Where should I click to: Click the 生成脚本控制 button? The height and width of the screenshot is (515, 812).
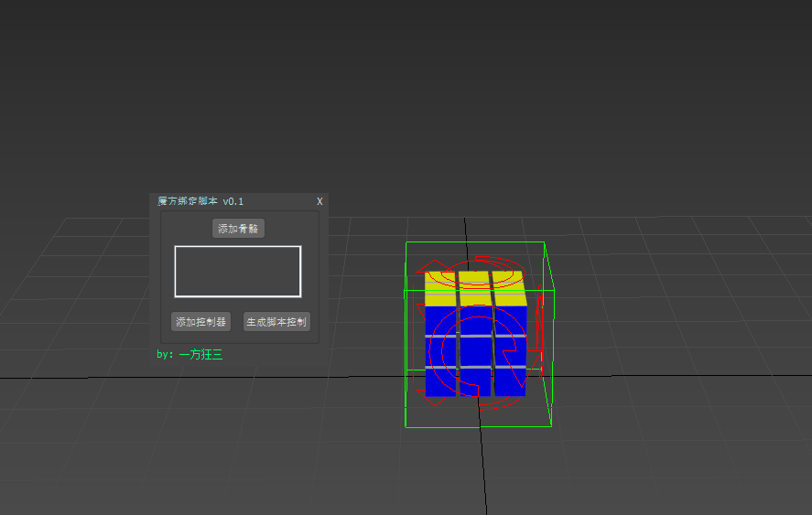pyautogui.click(x=276, y=321)
